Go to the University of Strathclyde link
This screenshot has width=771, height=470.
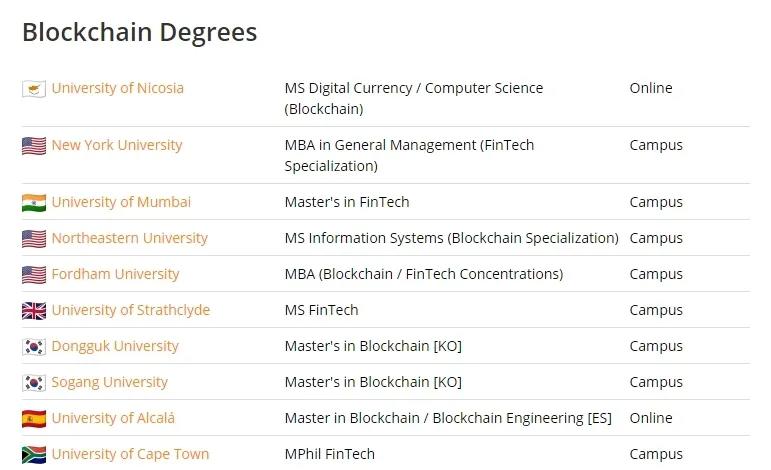tap(131, 310)
